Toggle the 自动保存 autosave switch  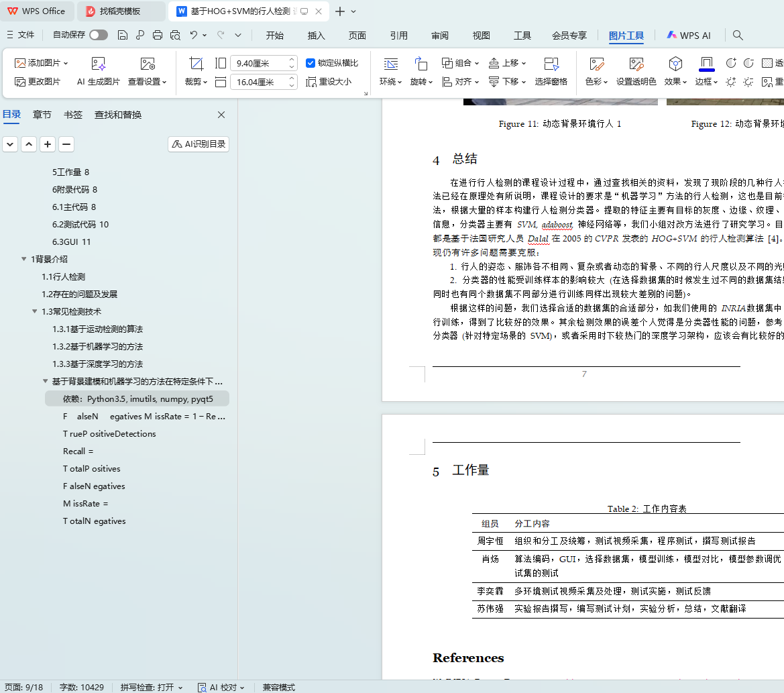click(x=99, y=35)
